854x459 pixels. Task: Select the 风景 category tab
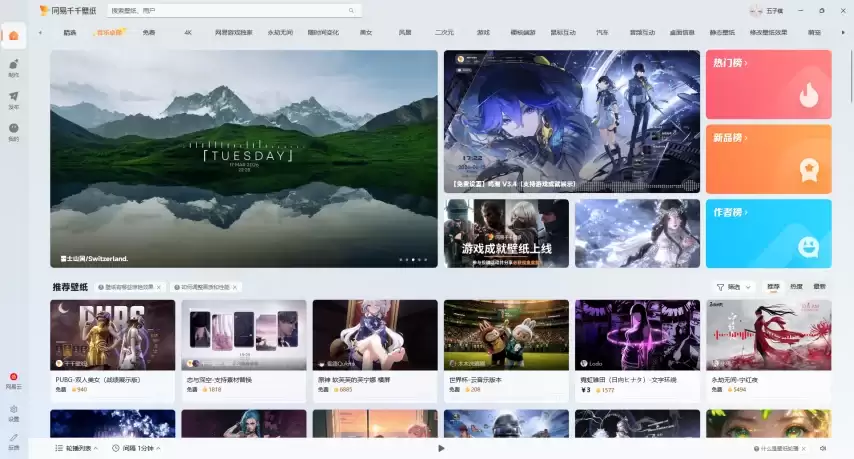click(x=405, y=33)
